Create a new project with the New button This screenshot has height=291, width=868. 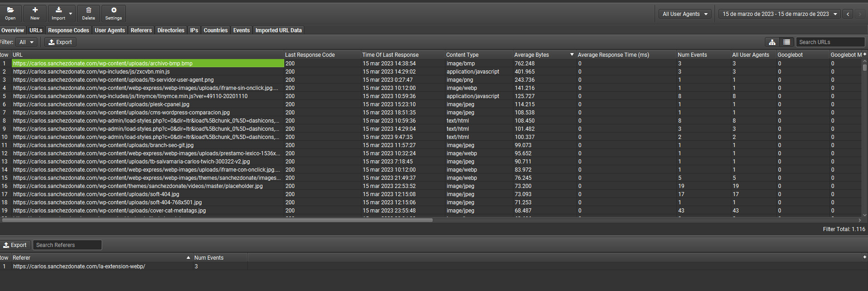pyautogui.click(x=35, y=10)
